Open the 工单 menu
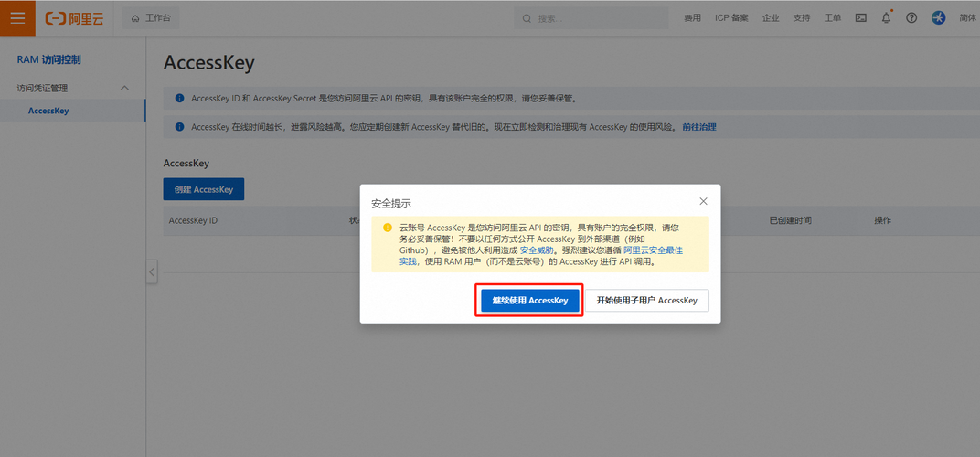The height and width of the screenshot is (457, 980). (x=833, y=18)
